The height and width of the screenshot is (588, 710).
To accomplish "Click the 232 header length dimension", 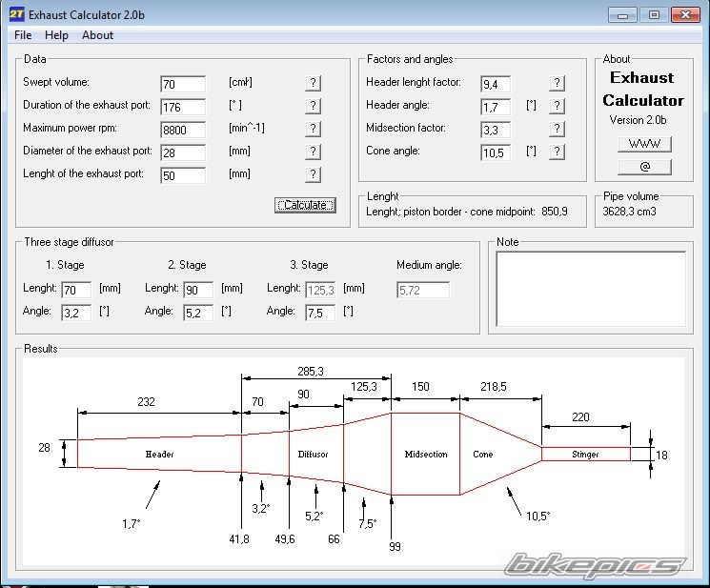I will (146, 402).
